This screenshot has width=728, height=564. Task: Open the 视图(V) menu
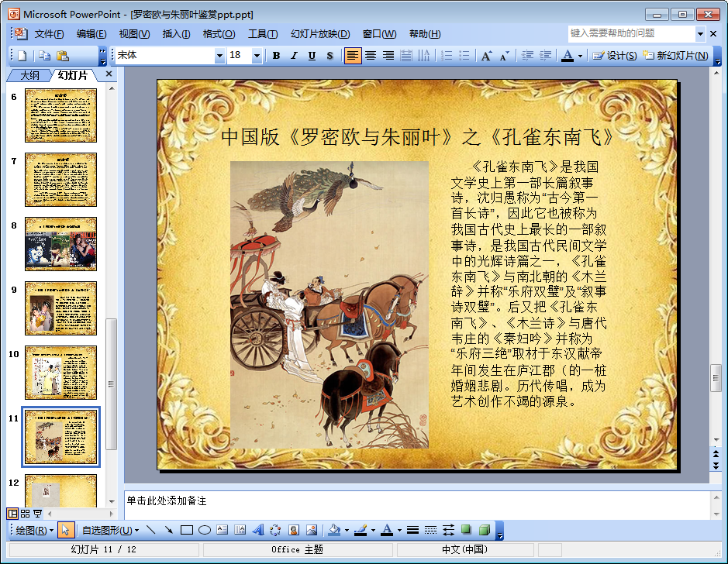(134, 34)
